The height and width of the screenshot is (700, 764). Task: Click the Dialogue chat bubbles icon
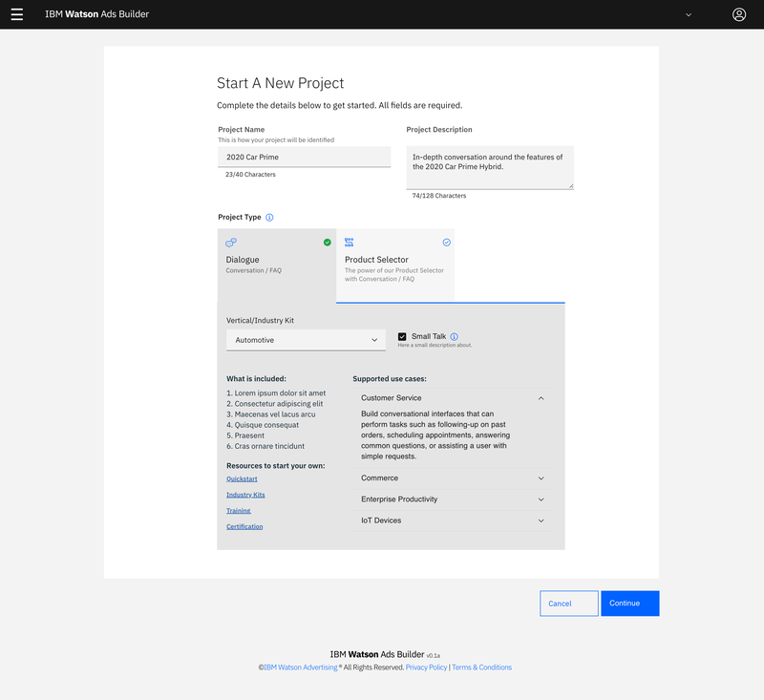coord(231,243)
